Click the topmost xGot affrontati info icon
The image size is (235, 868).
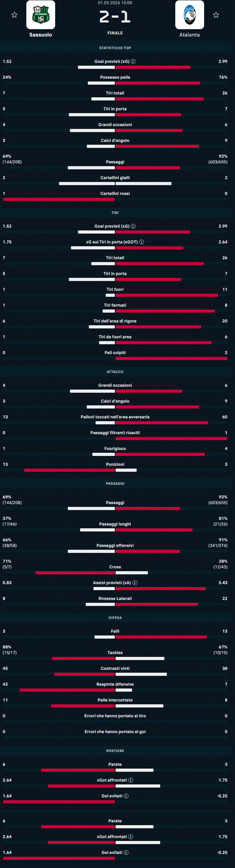point(131,780)
